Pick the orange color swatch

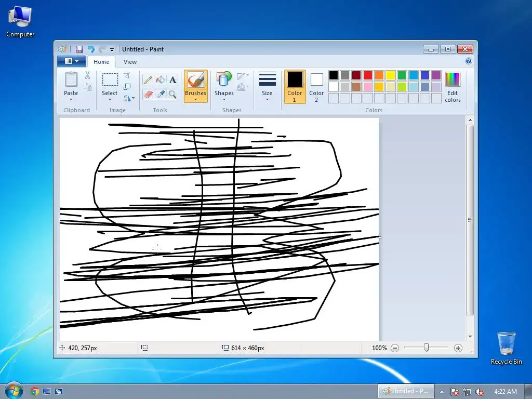(379, 75)
